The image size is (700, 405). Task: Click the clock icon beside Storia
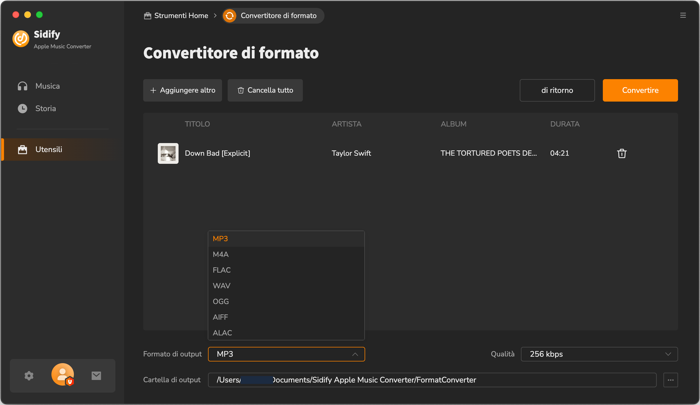click(x=22, y=109)
